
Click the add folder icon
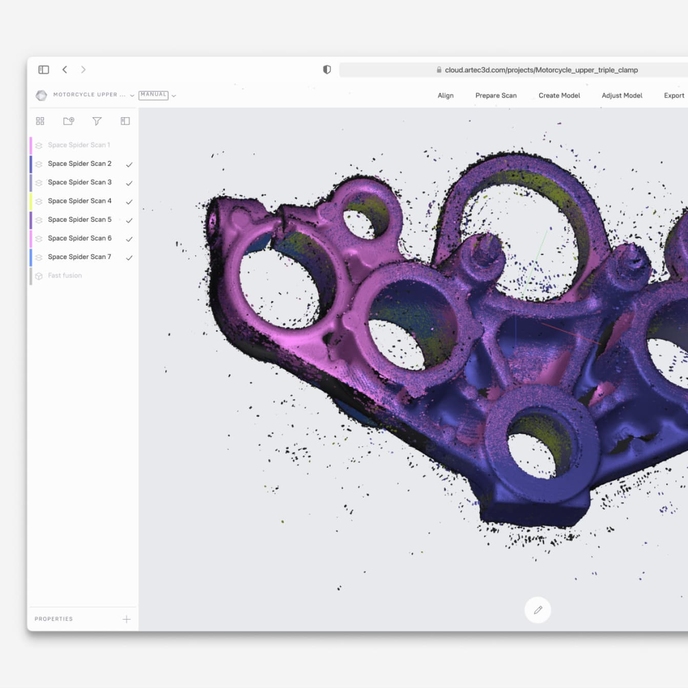click(x=68, y=121)
